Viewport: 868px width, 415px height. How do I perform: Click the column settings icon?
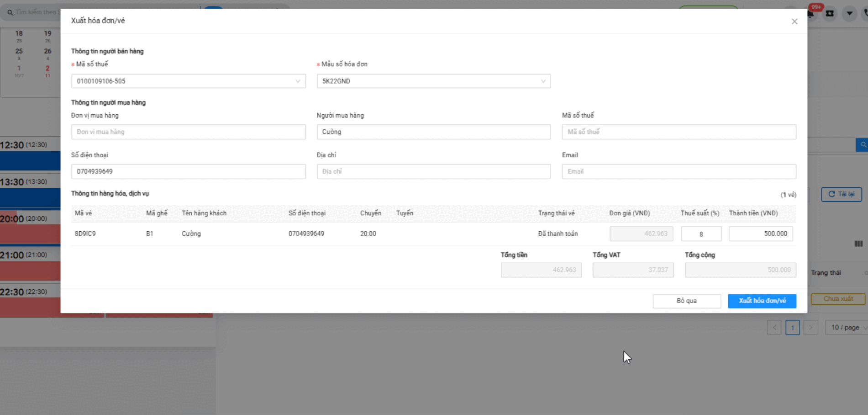click(x=858, y=244)
